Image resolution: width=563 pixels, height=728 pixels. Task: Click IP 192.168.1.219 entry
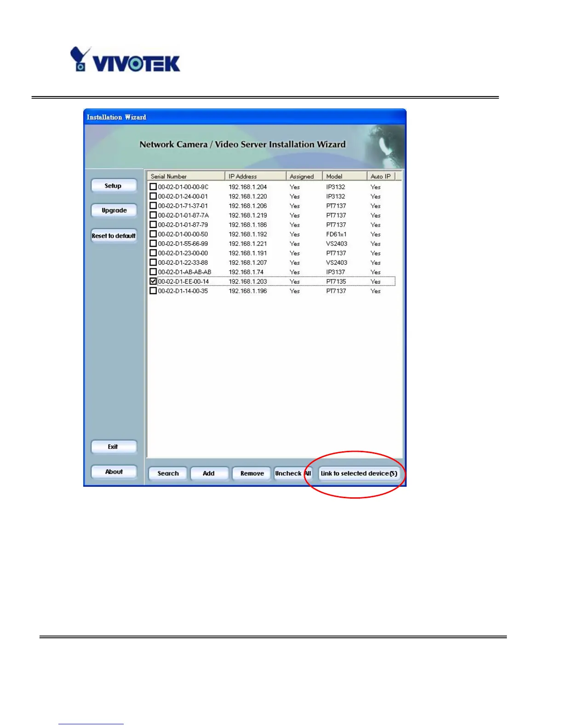click(x=248, y=215)
